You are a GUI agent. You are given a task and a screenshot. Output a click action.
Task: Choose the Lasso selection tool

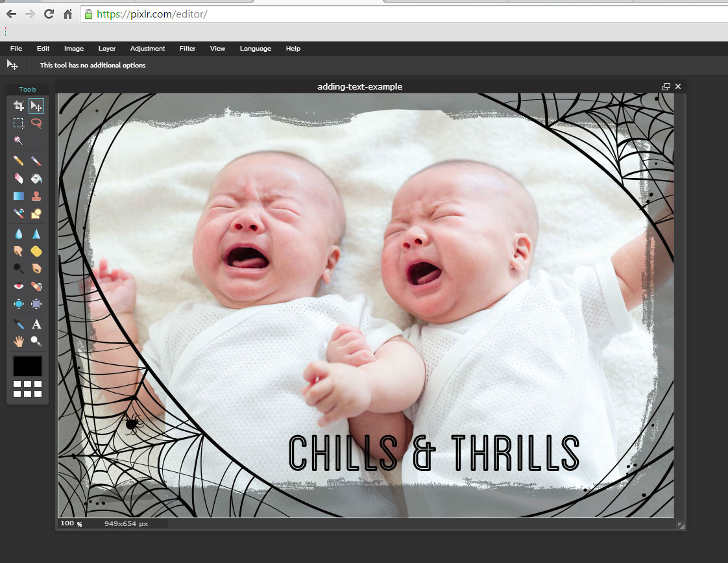point(36,123)
